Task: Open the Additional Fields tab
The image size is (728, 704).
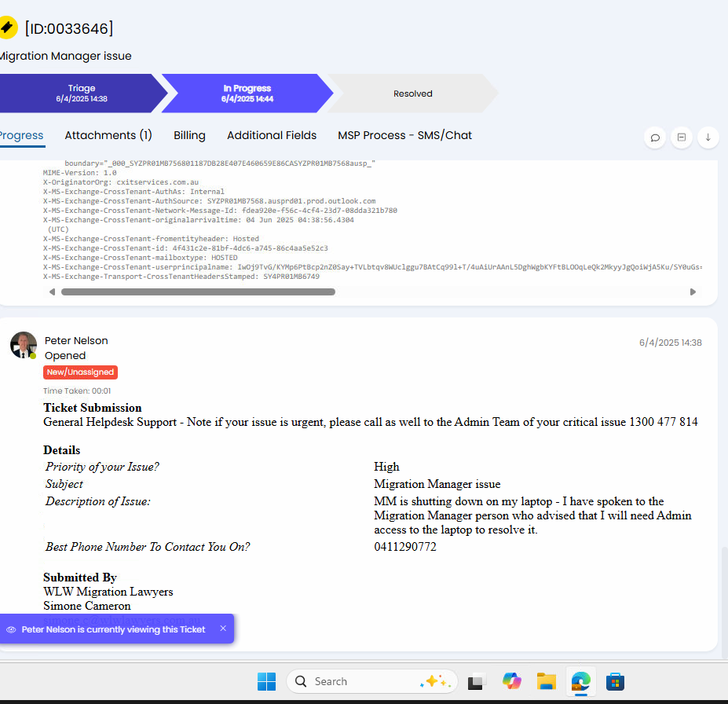Action: 272,135
